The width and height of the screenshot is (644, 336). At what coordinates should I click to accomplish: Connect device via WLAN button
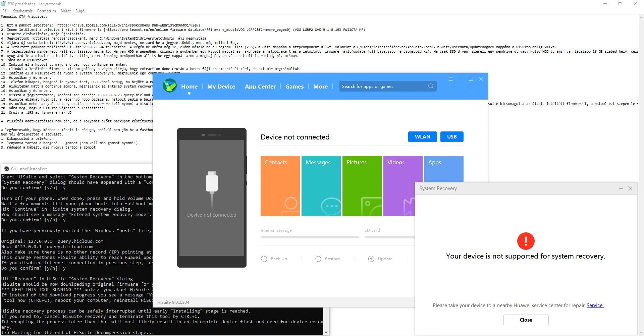click(x=422, y=137)
